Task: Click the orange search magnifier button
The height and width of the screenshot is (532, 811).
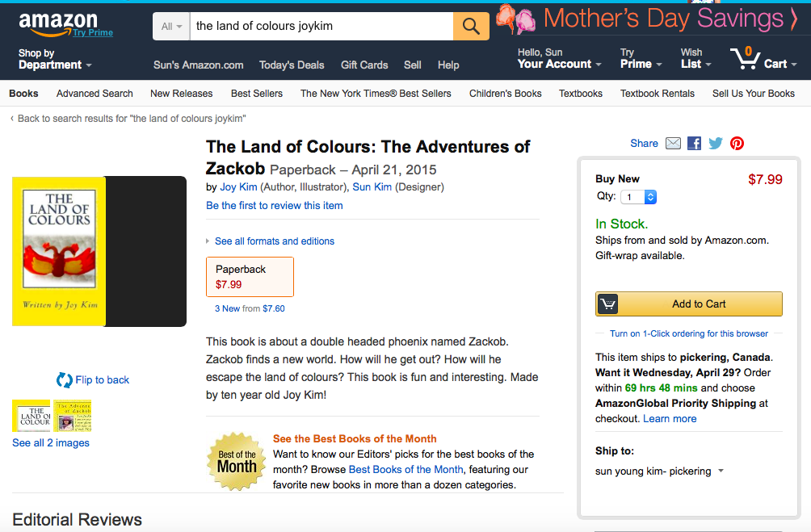Action: coord(471,26)
